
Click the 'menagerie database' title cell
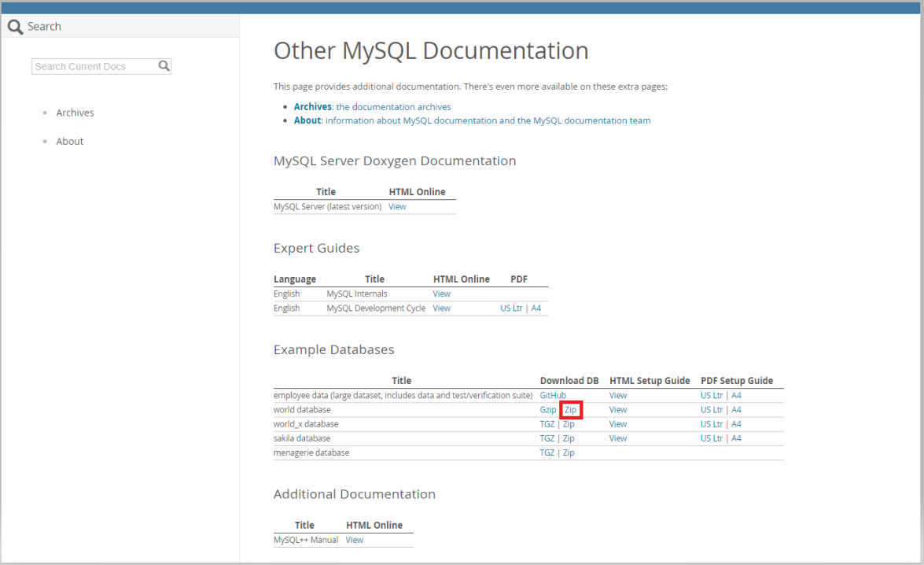(x=311, y=453)
